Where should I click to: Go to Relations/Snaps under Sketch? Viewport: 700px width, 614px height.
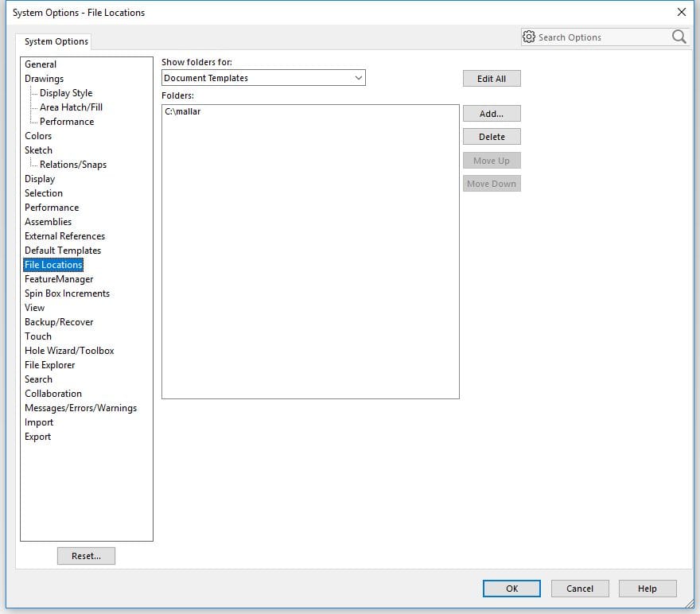pyautogui.click(x=72, y=165)
